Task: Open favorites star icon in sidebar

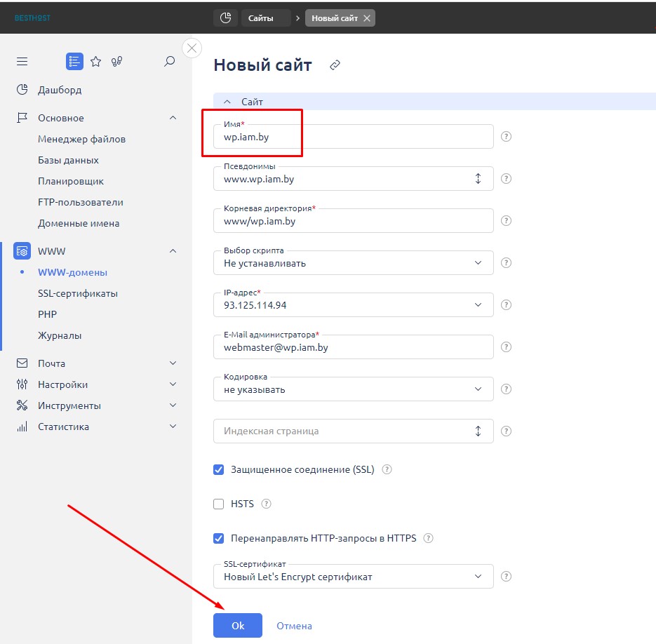Action: tap(96, 62)
